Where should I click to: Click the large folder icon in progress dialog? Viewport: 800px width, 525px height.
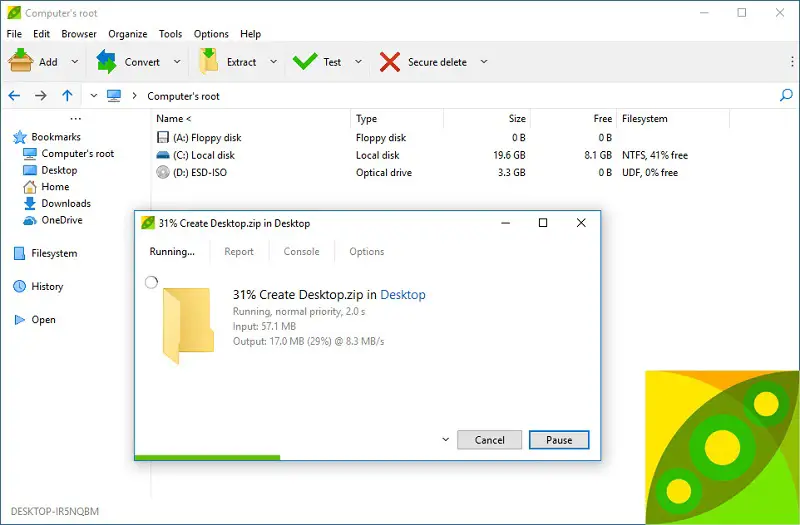click(x=188, y=326)
